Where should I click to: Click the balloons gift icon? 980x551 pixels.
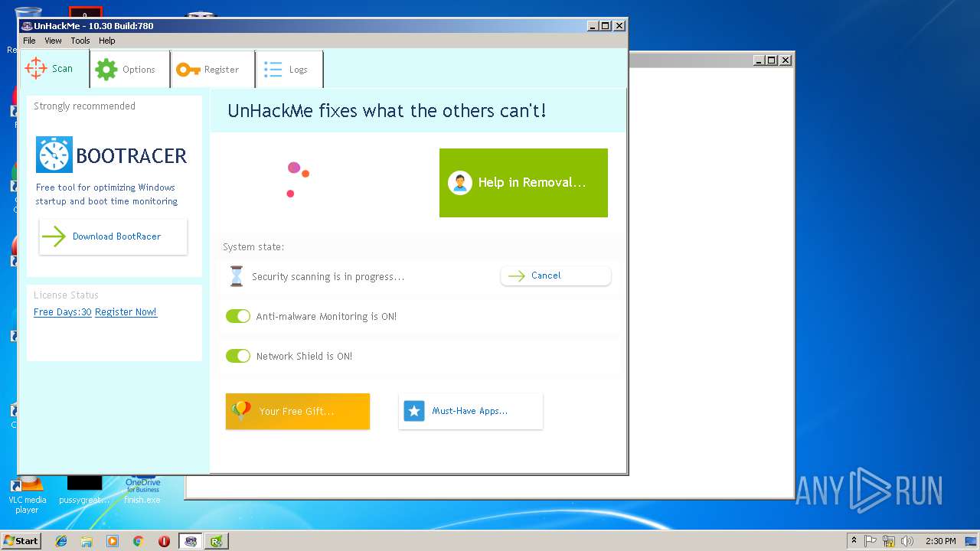pos(241,411)
